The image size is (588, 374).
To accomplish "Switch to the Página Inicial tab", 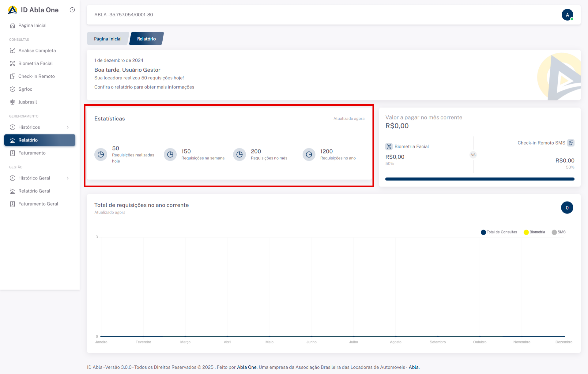I will coord(107,39).
